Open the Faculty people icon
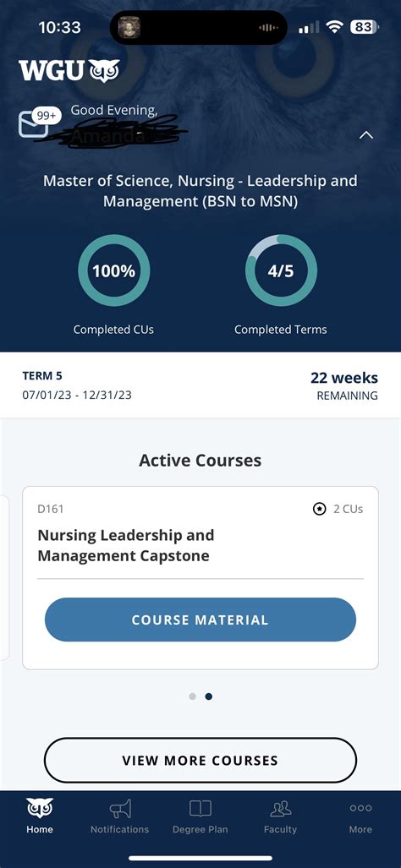 pyautogui.click(x=280, y=809)
